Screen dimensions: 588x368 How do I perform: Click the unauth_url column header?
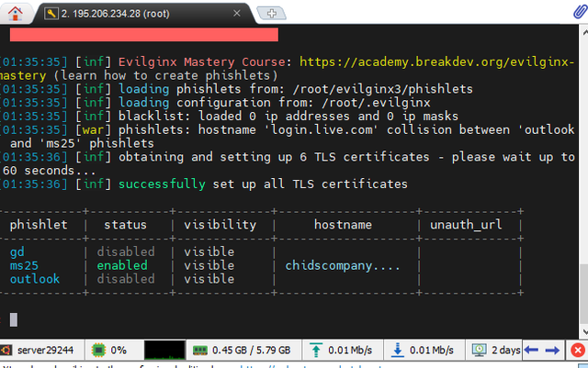(x=466, y=225)
